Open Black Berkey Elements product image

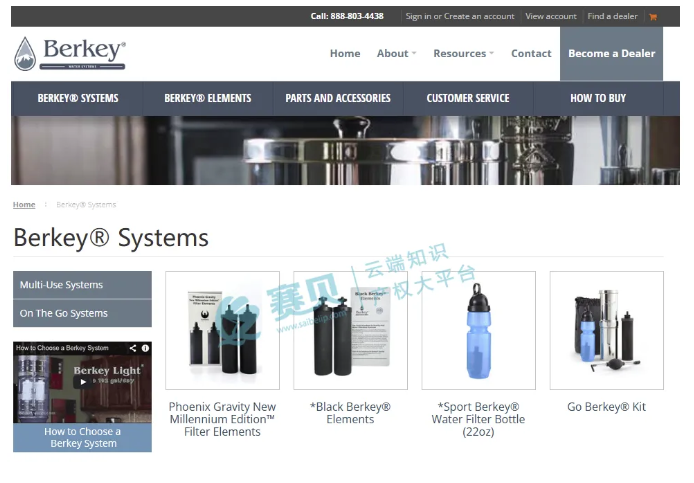tap(351, 330)
